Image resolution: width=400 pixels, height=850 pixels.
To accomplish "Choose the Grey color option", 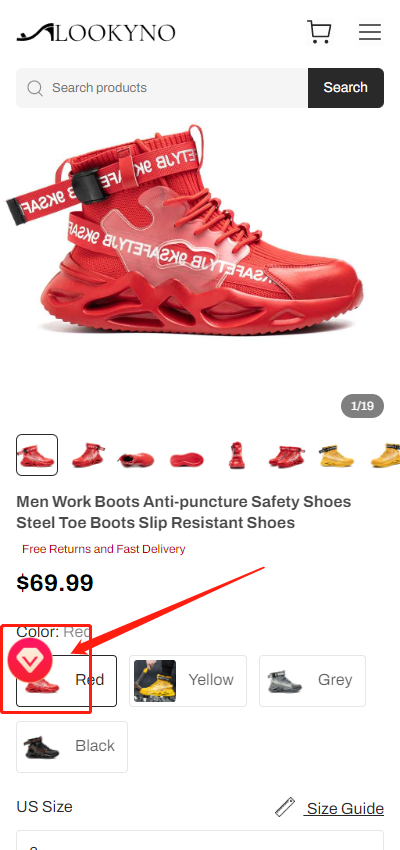I will pos(312,681).
